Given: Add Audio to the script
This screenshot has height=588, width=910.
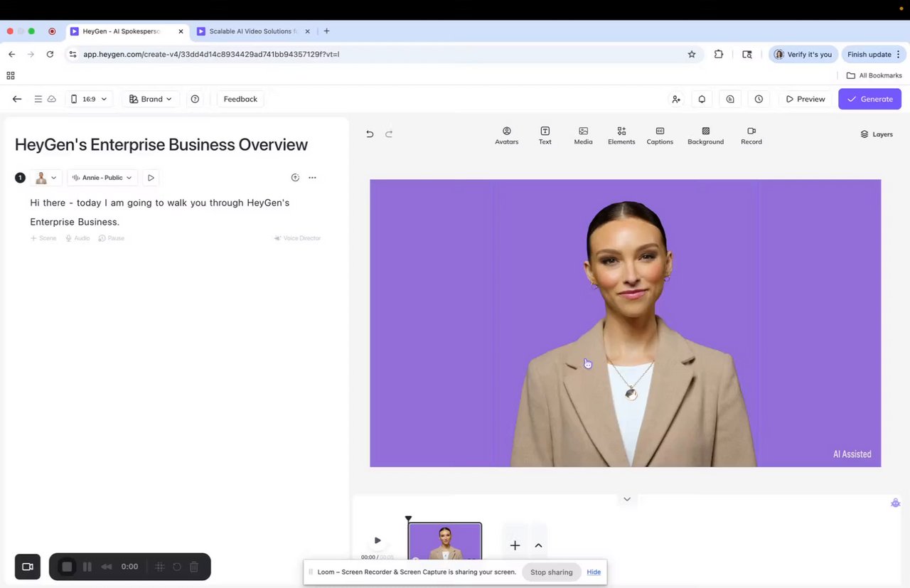Looking at the screenshot, I should [77, 238].
